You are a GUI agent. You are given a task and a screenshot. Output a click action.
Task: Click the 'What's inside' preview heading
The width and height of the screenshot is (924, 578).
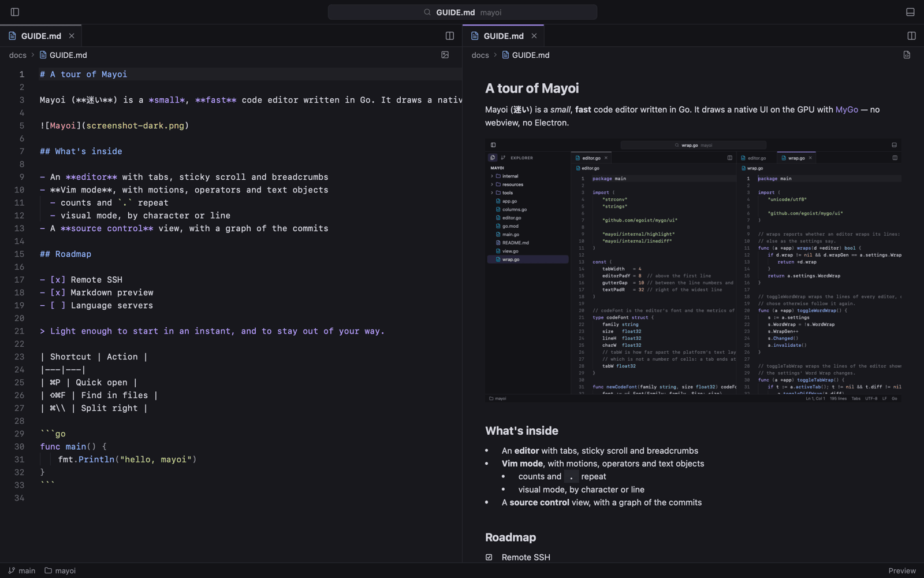pos(521,431)
